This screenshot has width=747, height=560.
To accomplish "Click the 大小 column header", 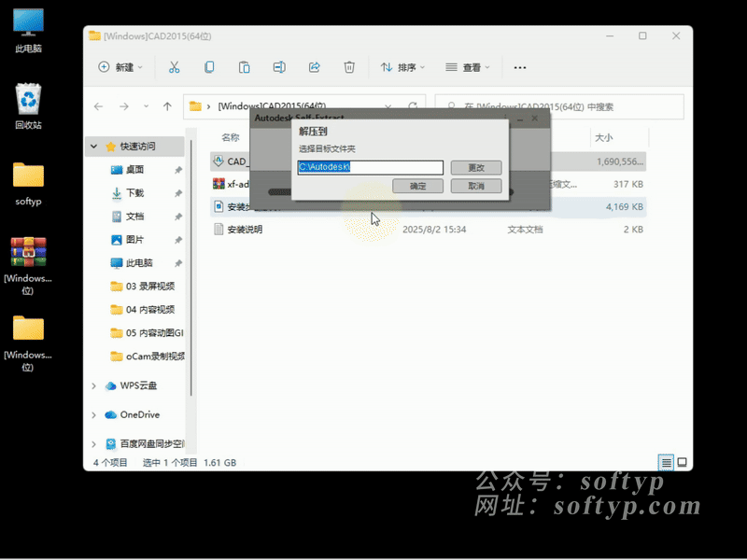I will click(603, 137).
